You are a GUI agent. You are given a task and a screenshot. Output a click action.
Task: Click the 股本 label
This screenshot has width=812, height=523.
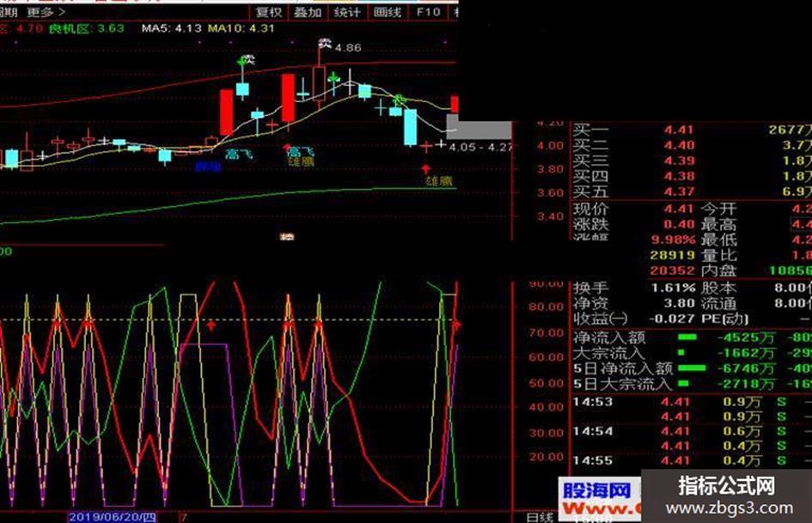click(x=719, y=288)
